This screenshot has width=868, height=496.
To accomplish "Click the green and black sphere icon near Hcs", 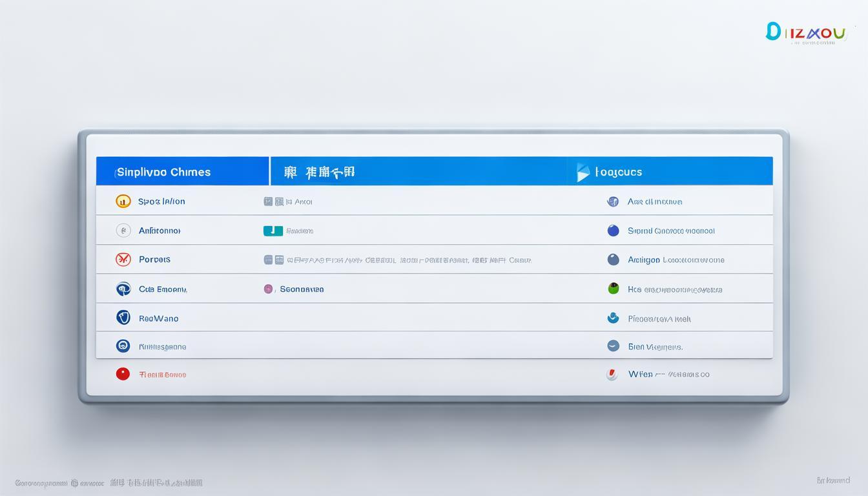I will (612, 288).
